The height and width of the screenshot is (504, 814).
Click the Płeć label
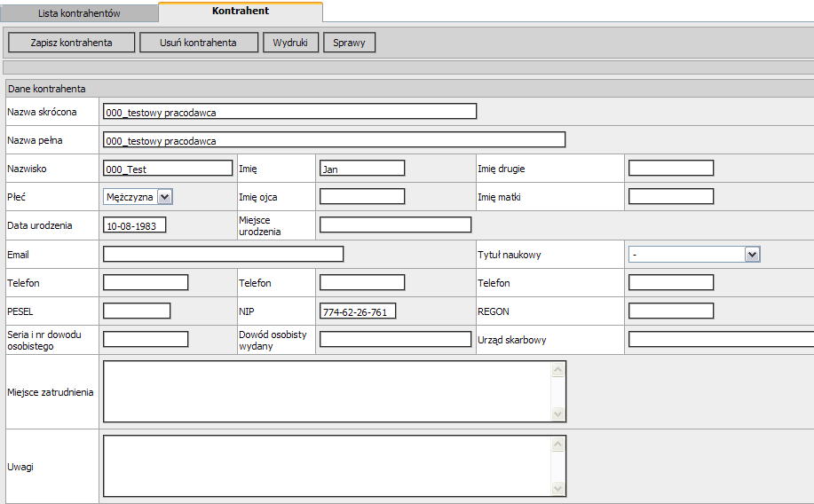click(x=16, y=197)
